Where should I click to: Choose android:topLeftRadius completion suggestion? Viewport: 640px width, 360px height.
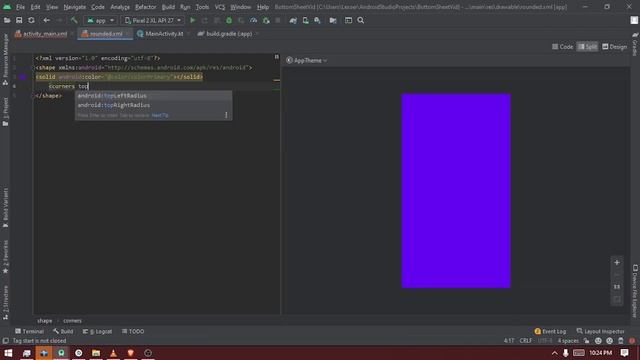153,96
